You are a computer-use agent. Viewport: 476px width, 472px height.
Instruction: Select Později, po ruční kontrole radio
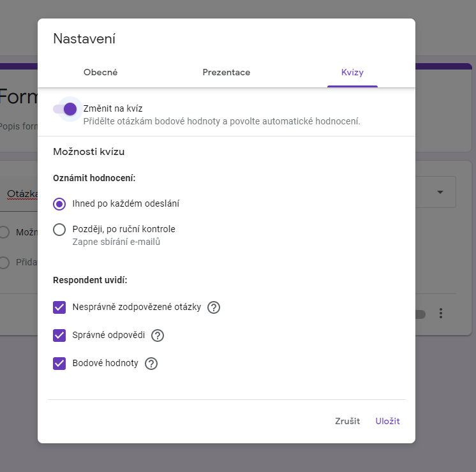click(x=59, y=230)
